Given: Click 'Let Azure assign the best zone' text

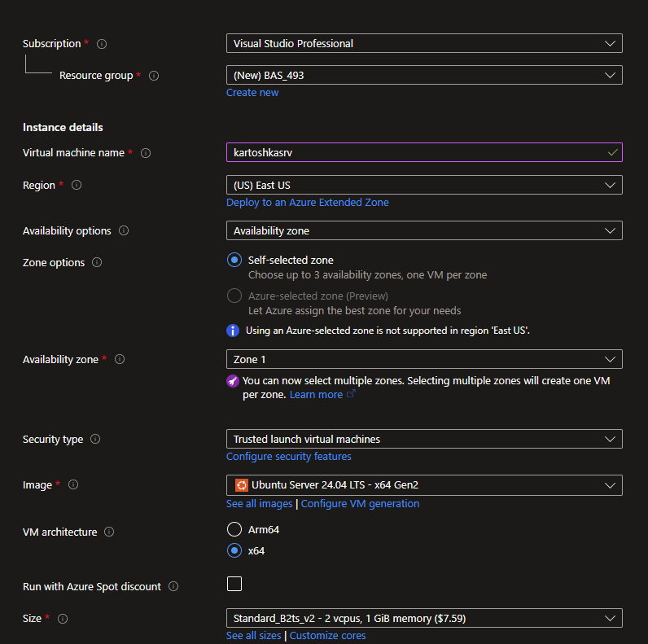Looking at the screenshot, I should pyautogui.click(x=354, y=310).
